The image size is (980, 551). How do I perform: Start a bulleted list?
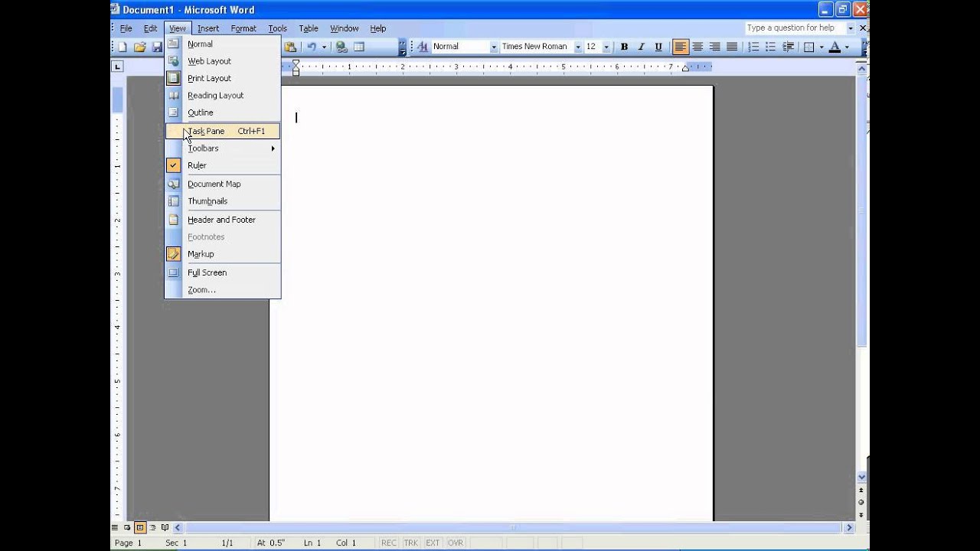tap(770, 47)
